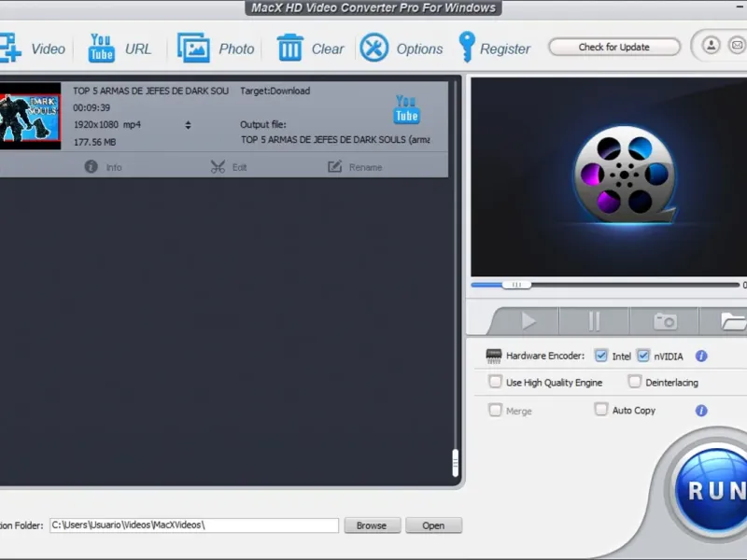This screenshot has height=560, width=747.
Task: Click the preview seek slider handle
Action: [x=517, y=285]
